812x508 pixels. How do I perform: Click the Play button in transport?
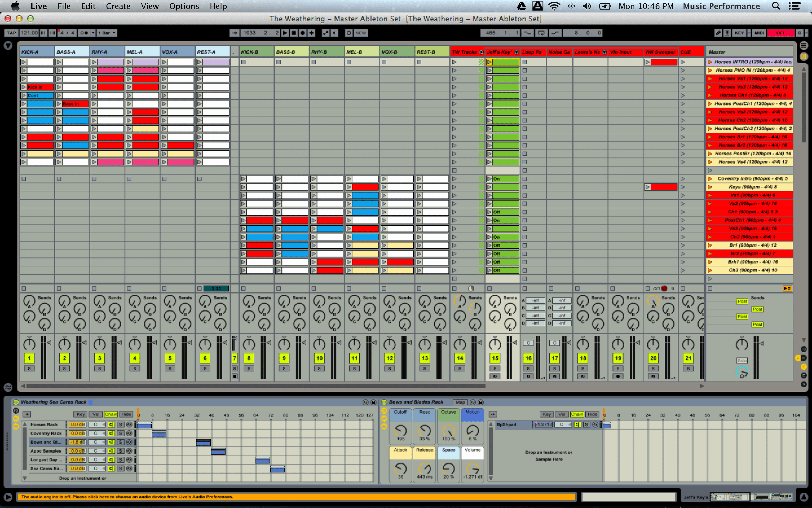[x=285, y=33]
